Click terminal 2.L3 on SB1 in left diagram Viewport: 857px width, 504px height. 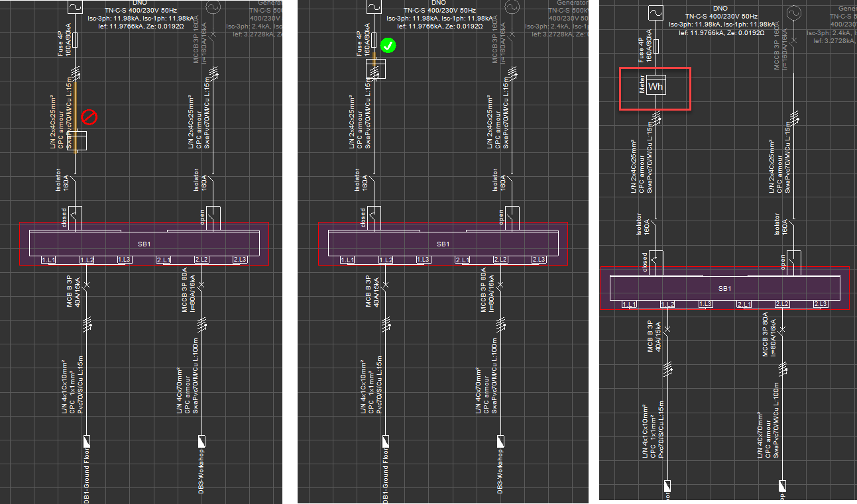pos(241,258)
